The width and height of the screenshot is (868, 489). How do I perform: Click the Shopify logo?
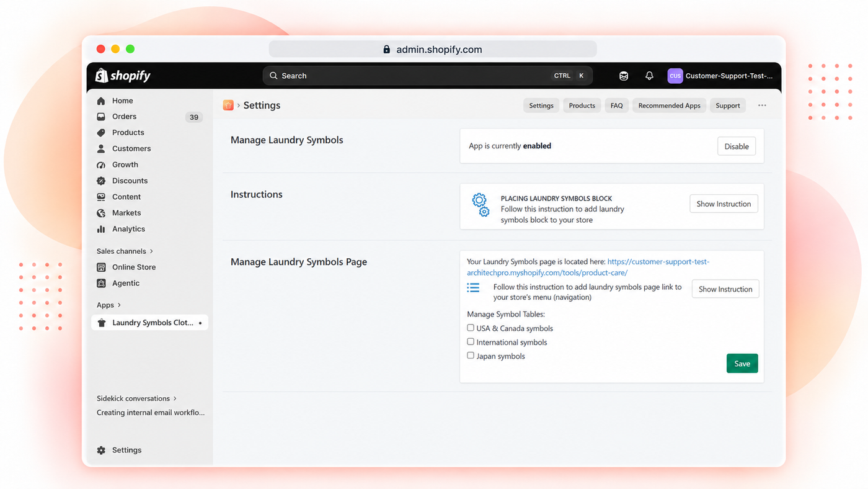(x=123, y=76)
